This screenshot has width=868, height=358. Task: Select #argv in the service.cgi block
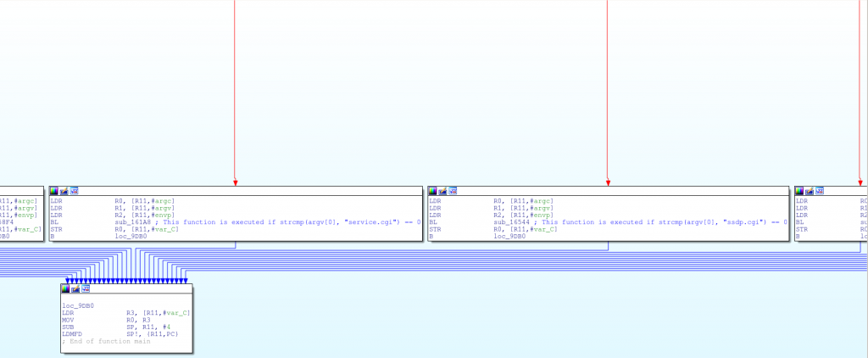pos(163,209)
